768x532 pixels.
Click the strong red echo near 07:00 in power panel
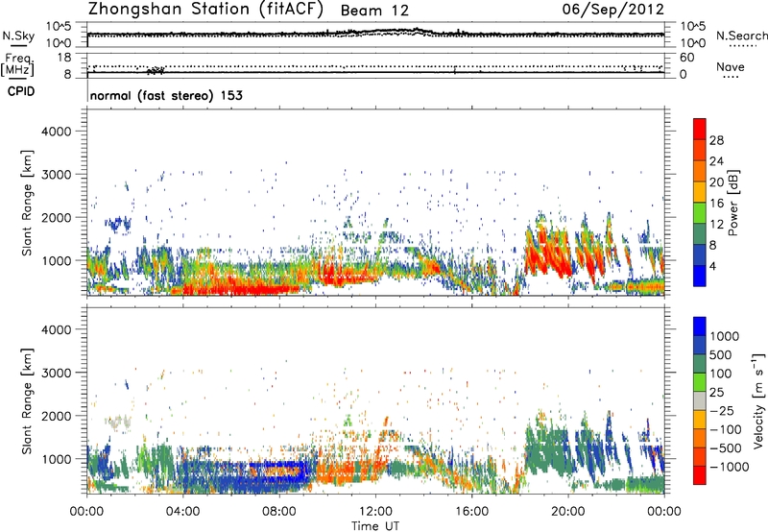pos(254,288)
